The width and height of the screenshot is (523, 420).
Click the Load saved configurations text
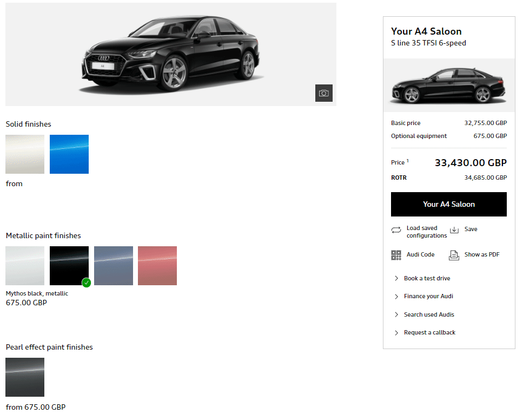pyautogui.click(x=427, y=232)
